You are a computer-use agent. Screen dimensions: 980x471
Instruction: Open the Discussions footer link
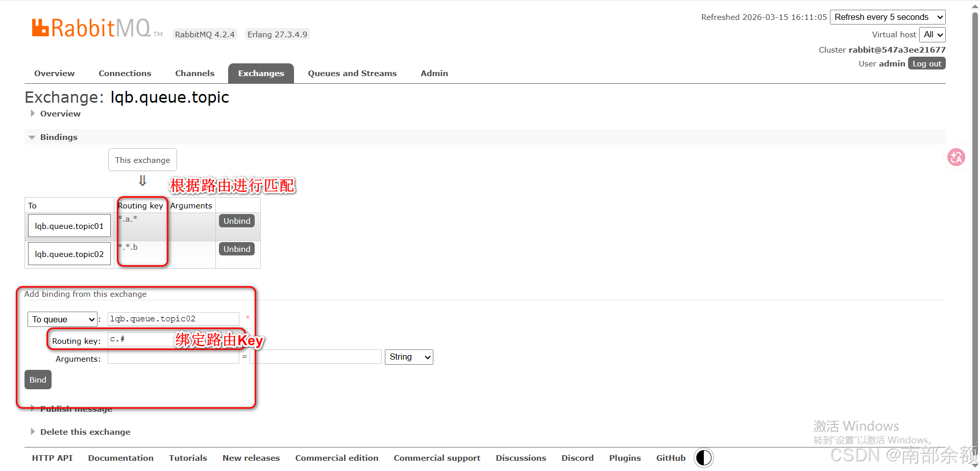pyautogui.click(x=521, y=458)
